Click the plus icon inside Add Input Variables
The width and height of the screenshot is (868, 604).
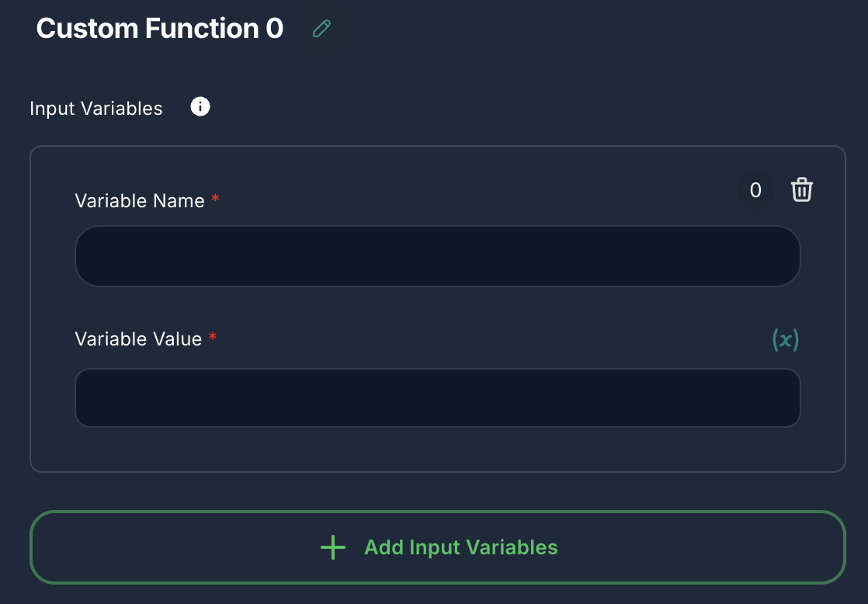[332, 547]
